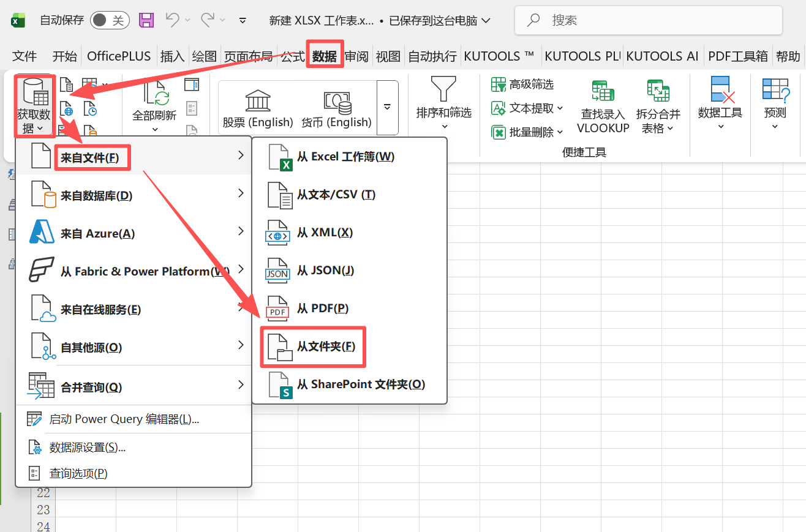The width and height of the screenshot is (806, 532).
Task: Switch to the 开始 ribbon tab
Action: coord(64,56)
